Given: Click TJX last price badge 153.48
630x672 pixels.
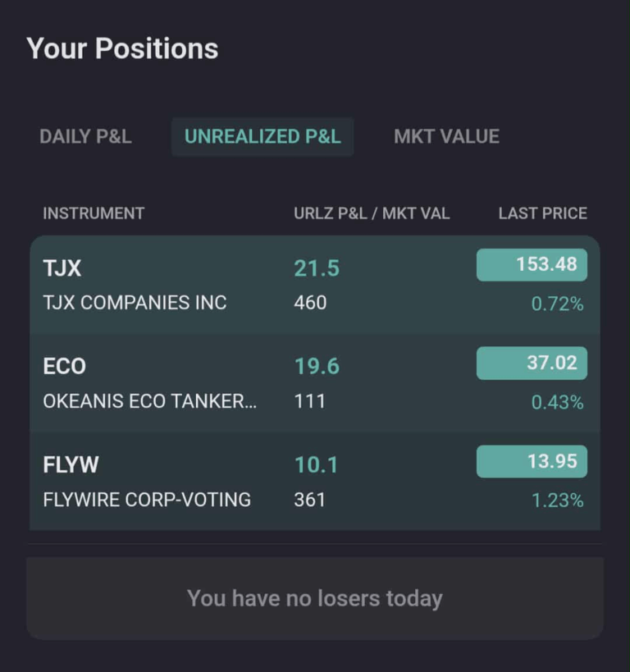Looking at the screenshot, I should pyautogui.click(x=532, y=265).
